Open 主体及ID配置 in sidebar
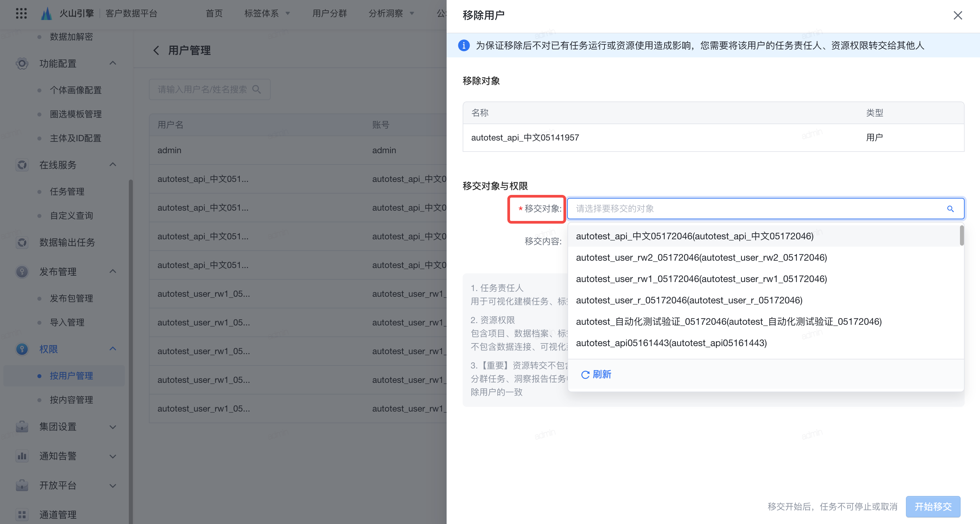The height and width of the screenshot is (524, 980). coord(75,138)
